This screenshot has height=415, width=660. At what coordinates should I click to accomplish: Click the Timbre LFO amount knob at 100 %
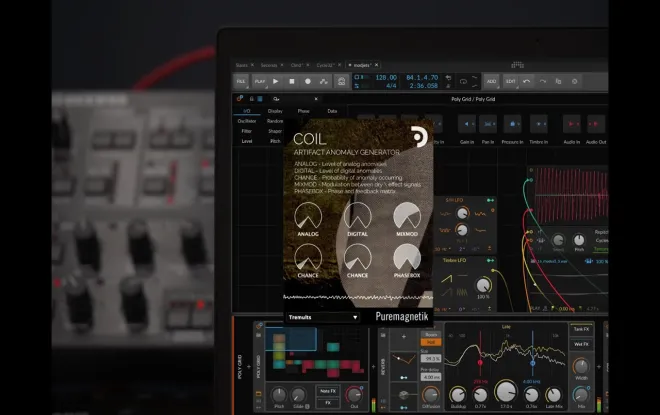[x=483, y=285]
